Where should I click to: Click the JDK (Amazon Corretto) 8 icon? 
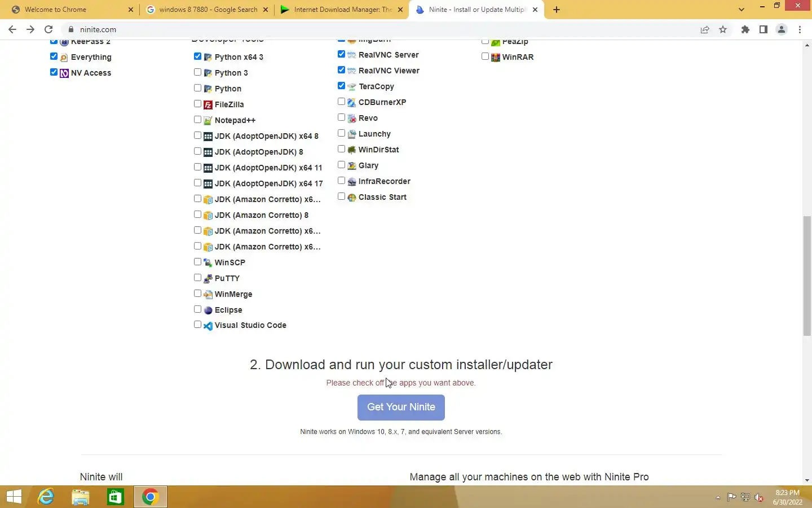pos(208,215)
